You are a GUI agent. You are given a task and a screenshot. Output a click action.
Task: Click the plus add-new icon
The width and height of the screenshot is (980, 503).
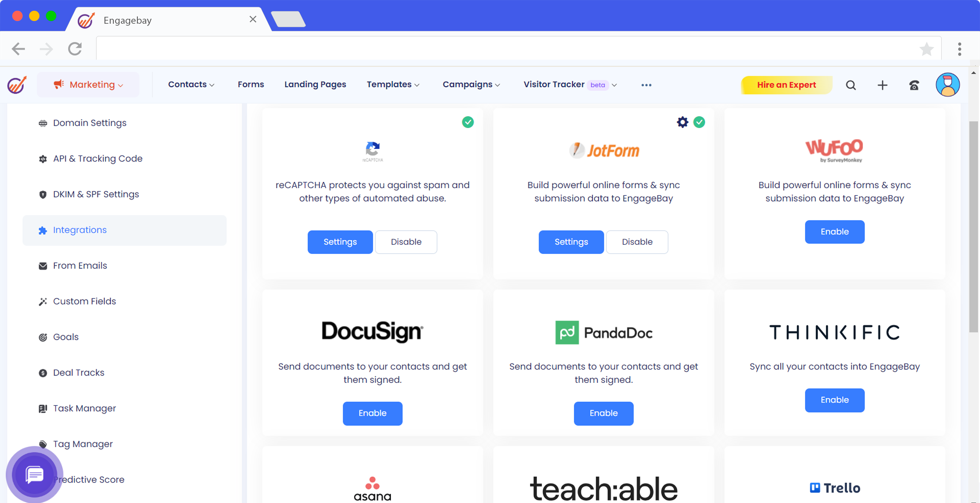coord(882,85)
